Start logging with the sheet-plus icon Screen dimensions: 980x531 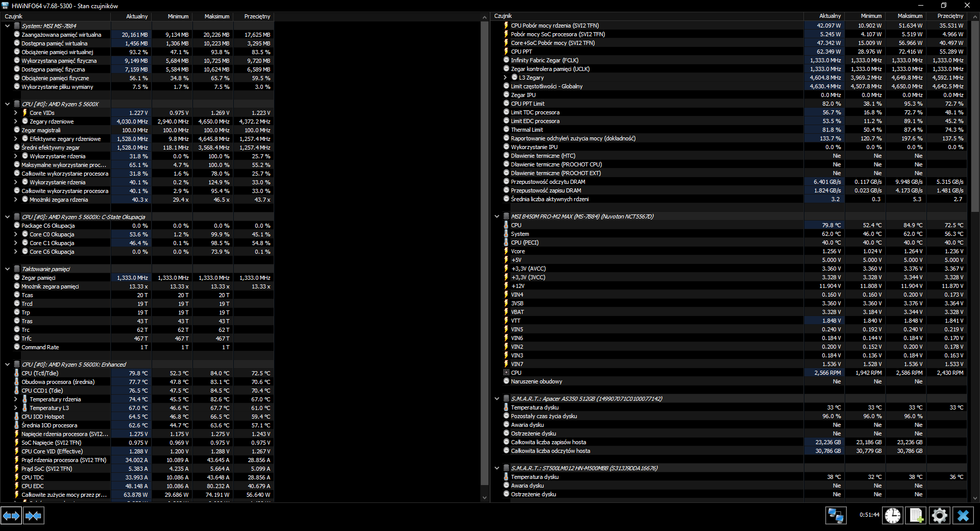(x=916, y=516)
